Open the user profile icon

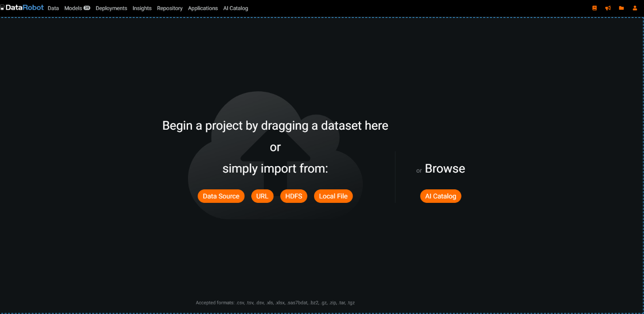(x=635, y=8)
